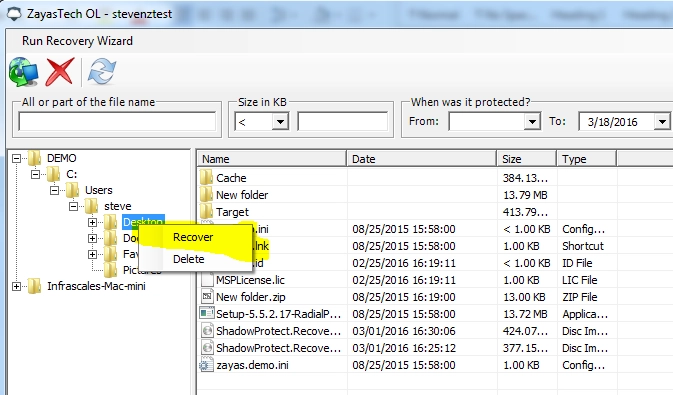Click the MSPLicense.lic file icon
Screen dimensions: 673x395
207,280
